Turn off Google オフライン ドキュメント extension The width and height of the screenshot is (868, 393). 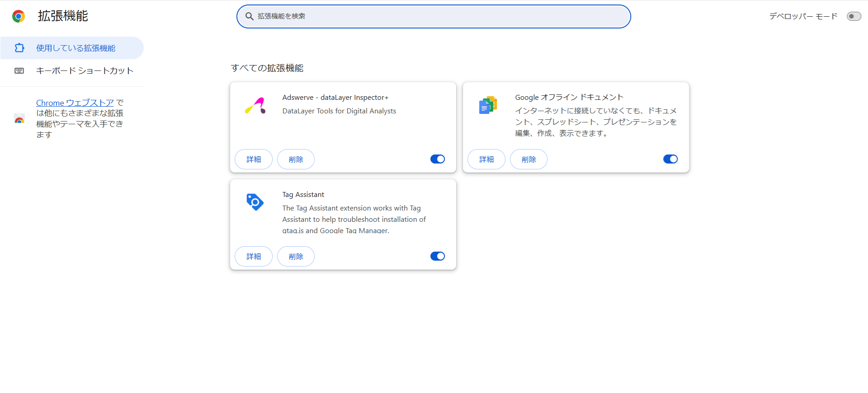(x=670, y=159)
